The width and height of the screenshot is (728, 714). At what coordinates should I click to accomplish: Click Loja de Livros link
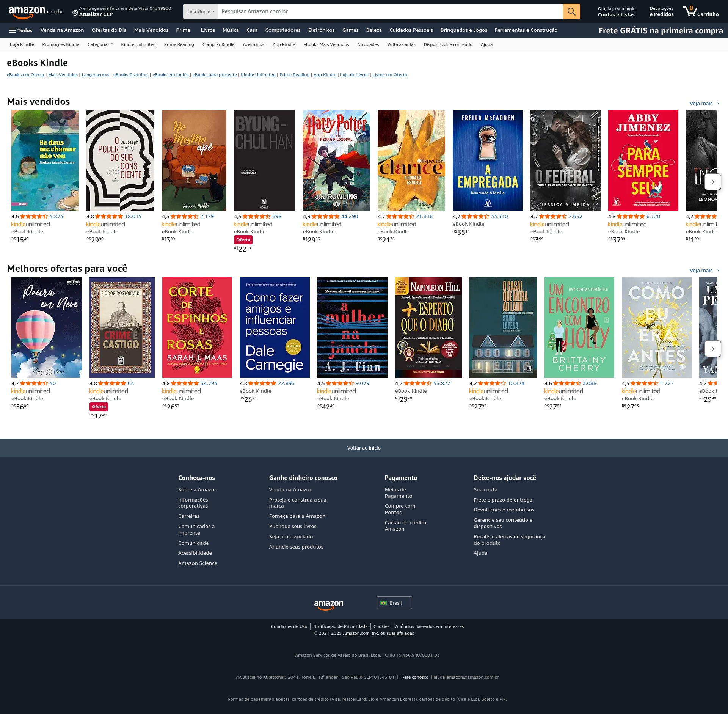pyautogui.click(x=354, y=75)
